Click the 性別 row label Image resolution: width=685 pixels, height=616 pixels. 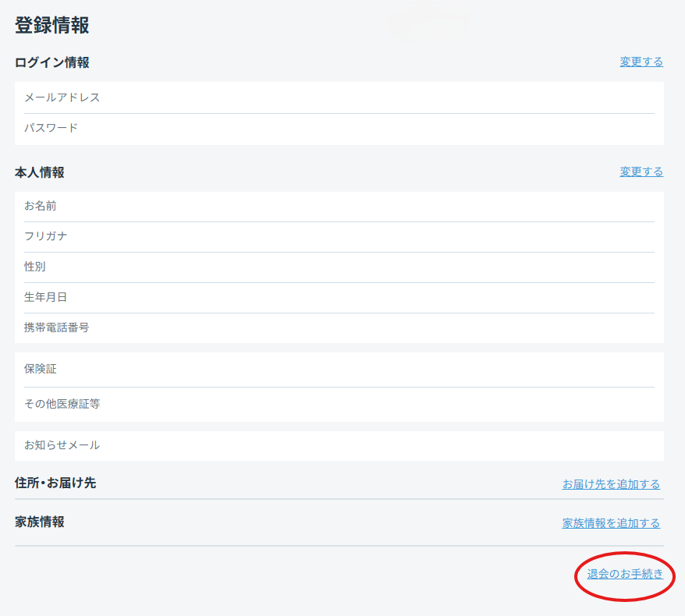tap(35, 267)
